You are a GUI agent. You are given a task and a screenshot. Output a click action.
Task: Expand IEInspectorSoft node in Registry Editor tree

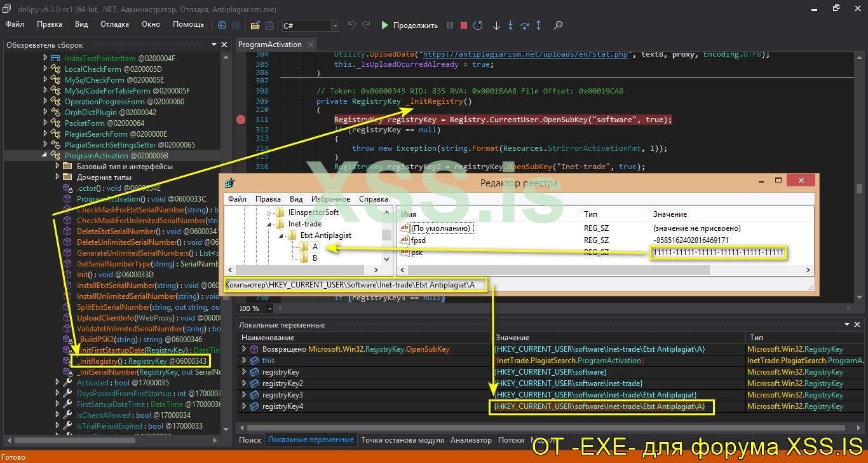click(269, 212)
